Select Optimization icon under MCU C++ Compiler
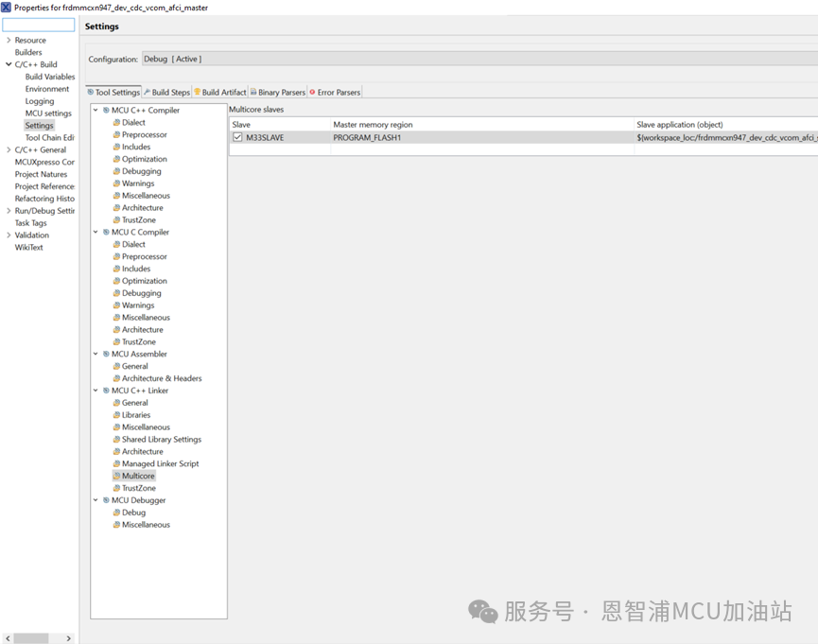 (117, 159)
